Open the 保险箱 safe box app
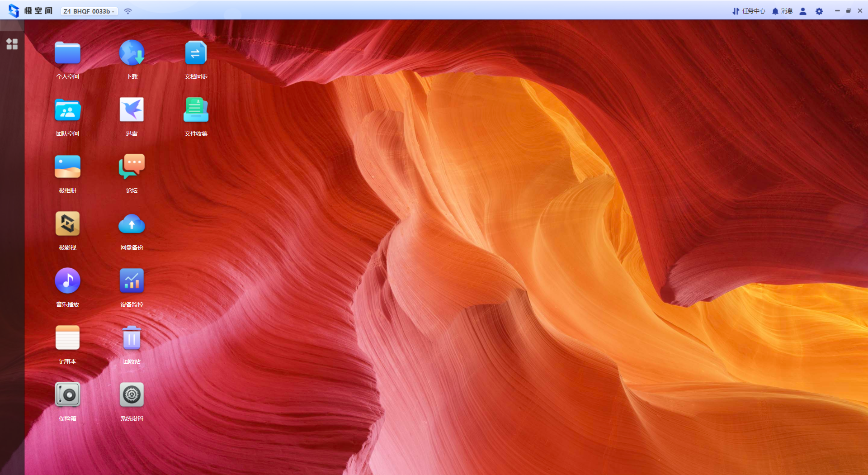This screenshot has height=475, width=868. click(x=67, y=395)
